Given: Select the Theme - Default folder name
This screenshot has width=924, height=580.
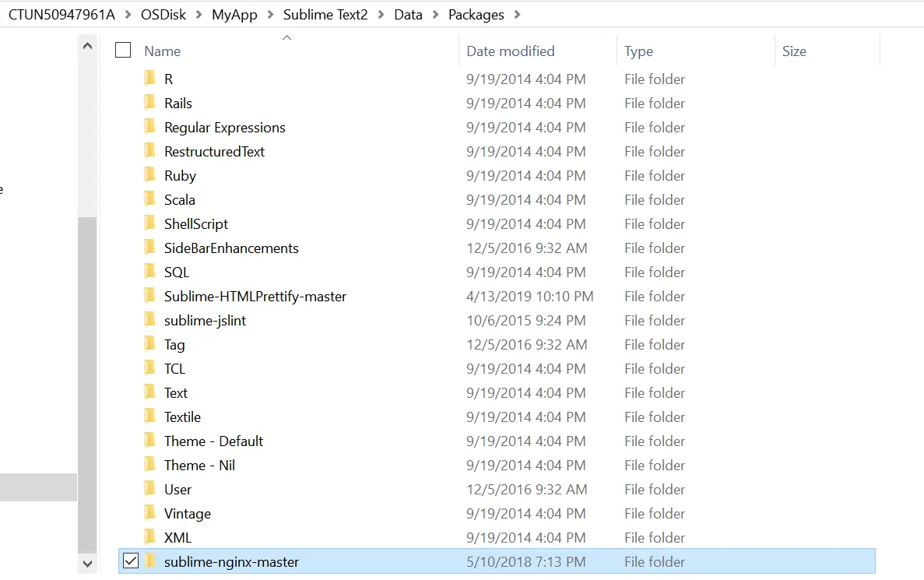Looking at the screenshot, I should (x=213, y=441).
